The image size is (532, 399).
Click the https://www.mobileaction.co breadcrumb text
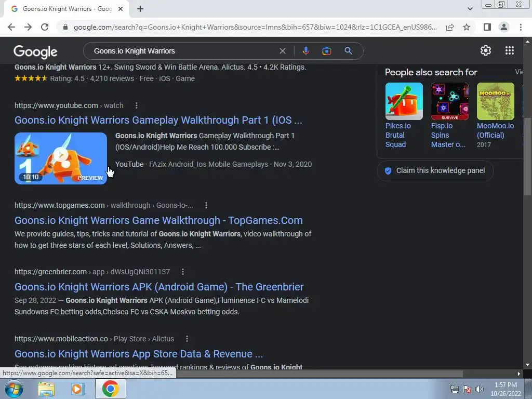click(x=61, y=339)
